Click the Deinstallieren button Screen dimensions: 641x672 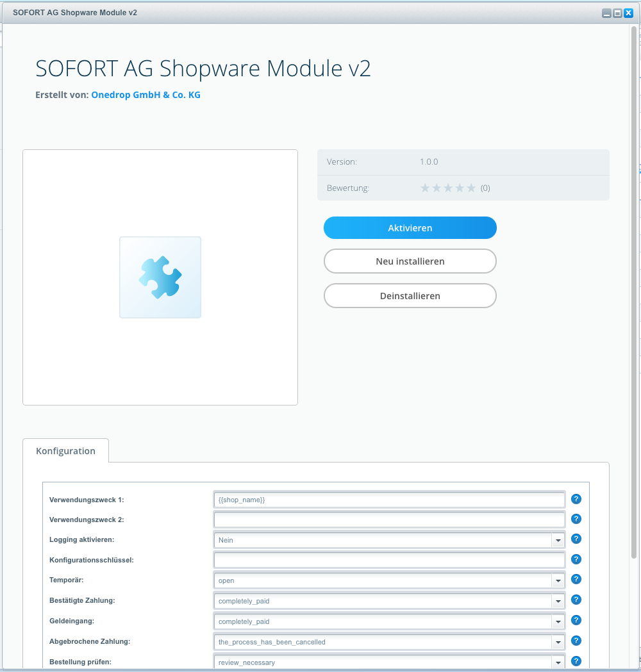[410, 296]
